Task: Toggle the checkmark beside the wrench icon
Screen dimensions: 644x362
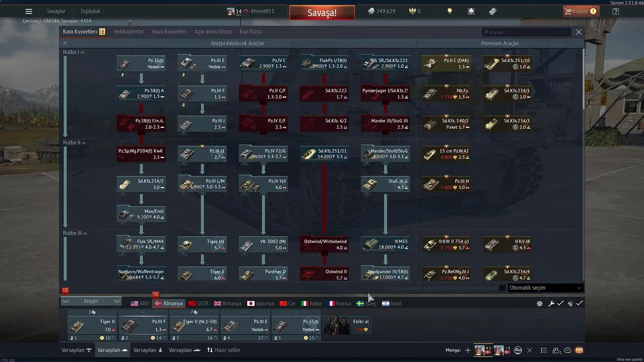Action: pyautogui.click(x=560, y=304)
